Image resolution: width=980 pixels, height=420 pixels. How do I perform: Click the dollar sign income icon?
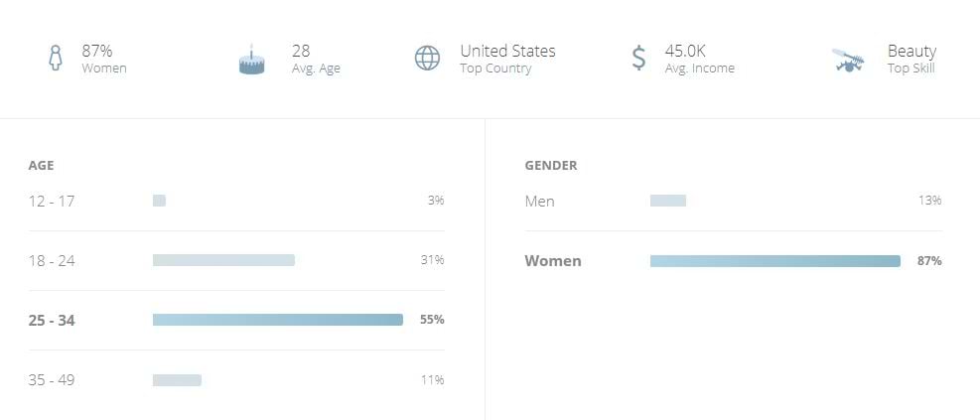[x=638, y=59]
